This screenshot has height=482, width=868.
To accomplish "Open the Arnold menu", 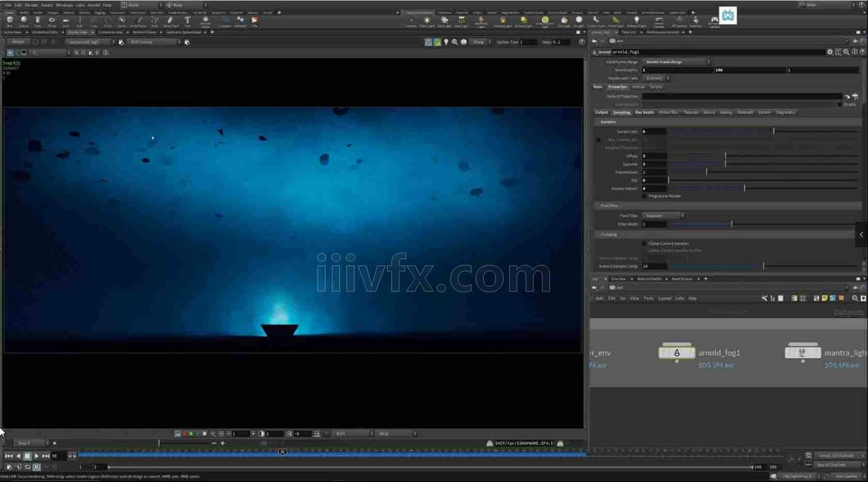I will (94, 5).
